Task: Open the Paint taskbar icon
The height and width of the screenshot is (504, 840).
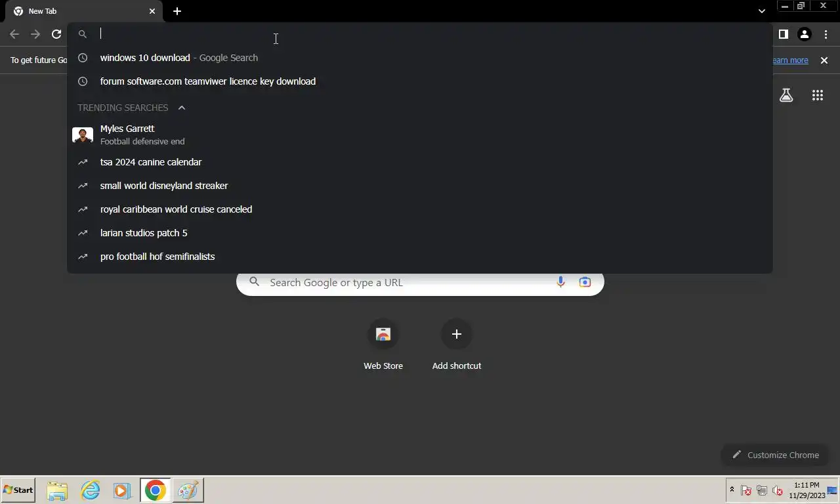Action: point(188,490)
